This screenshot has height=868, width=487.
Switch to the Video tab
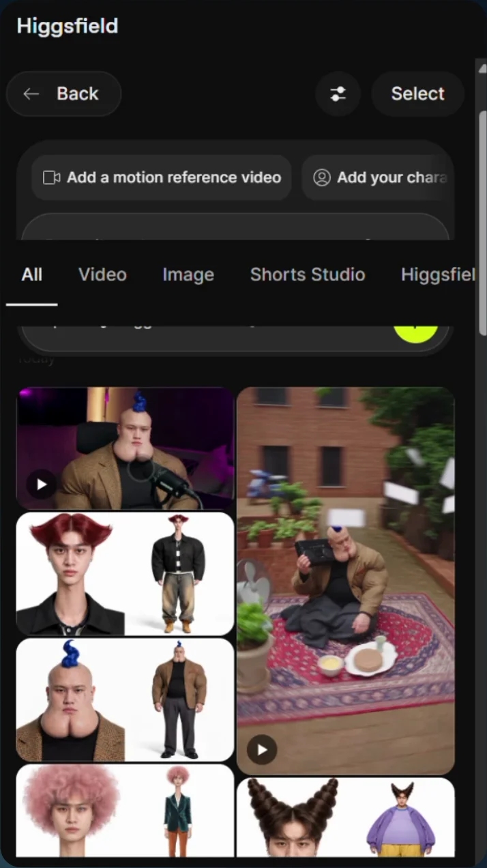coord(102,274)
